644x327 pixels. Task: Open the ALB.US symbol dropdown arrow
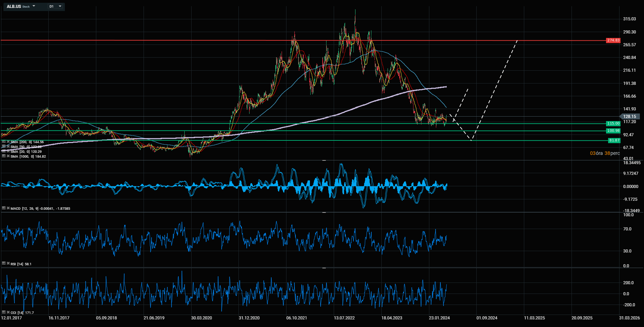pos(34,6)
